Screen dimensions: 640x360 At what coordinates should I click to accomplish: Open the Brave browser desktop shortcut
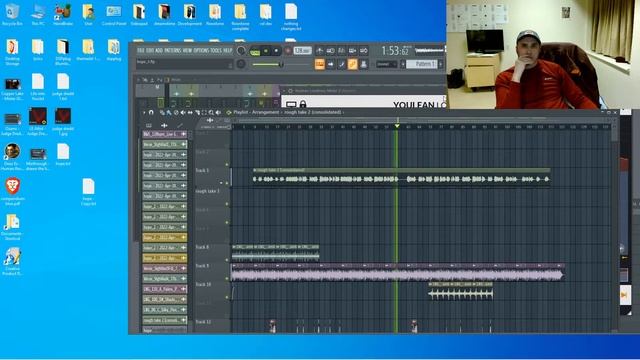tap(13, 191)
